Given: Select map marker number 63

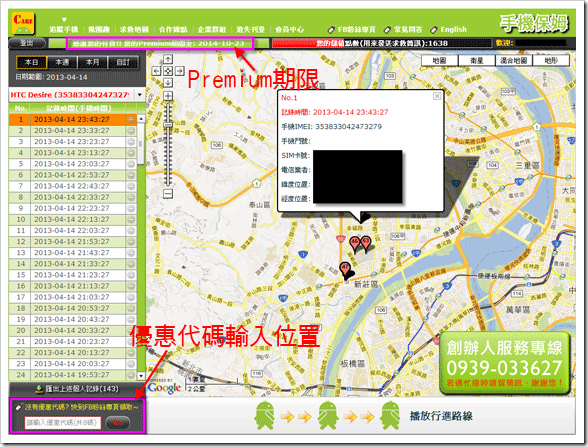Looking at the screenshot, I should 366,243.
